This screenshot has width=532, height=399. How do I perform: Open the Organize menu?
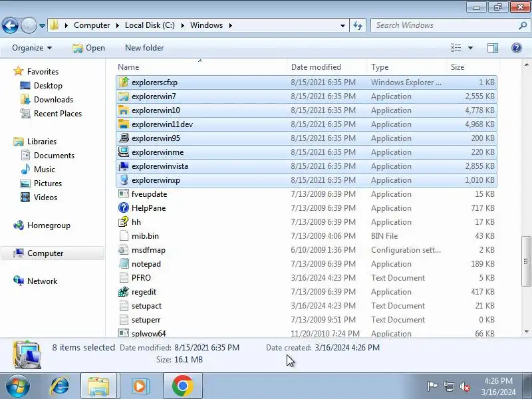pos(32,48)
